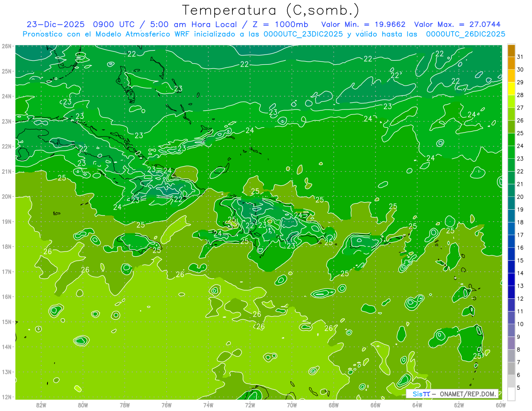Click the blue swatch between 13 and 14
Screen dimensions: 532x411
point(512,279)
